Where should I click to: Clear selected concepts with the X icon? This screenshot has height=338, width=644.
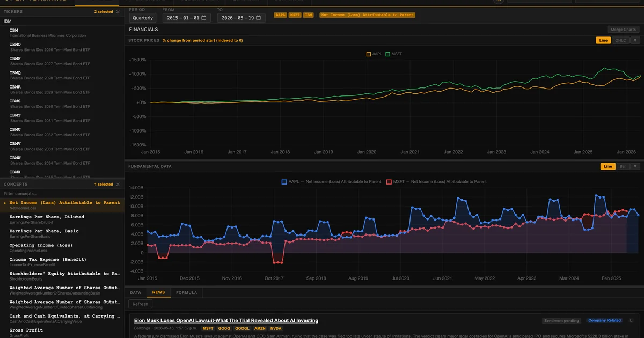tap(118, 184)
